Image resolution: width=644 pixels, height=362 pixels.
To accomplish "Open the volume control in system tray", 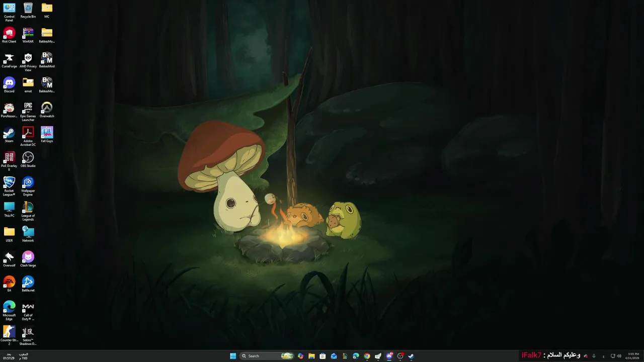I will click(x=619, y=356).
